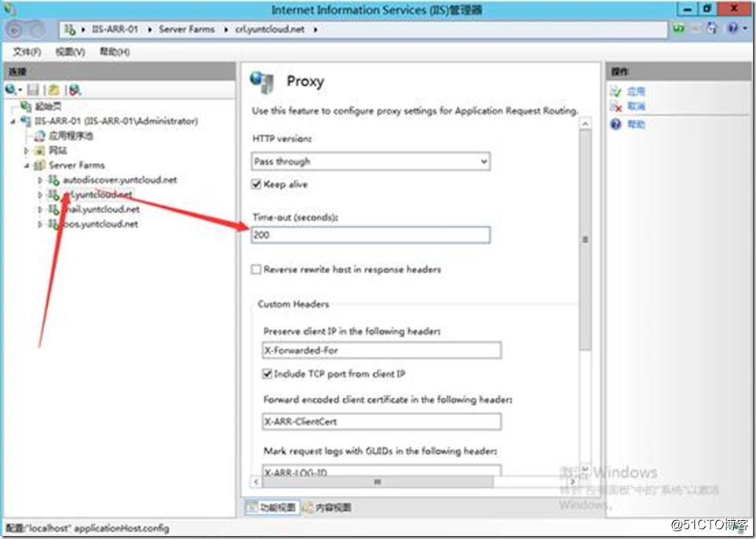Collapse the IIS-ARR-01 server node
The height and width of the screenshot is (539, 756).
13,122
